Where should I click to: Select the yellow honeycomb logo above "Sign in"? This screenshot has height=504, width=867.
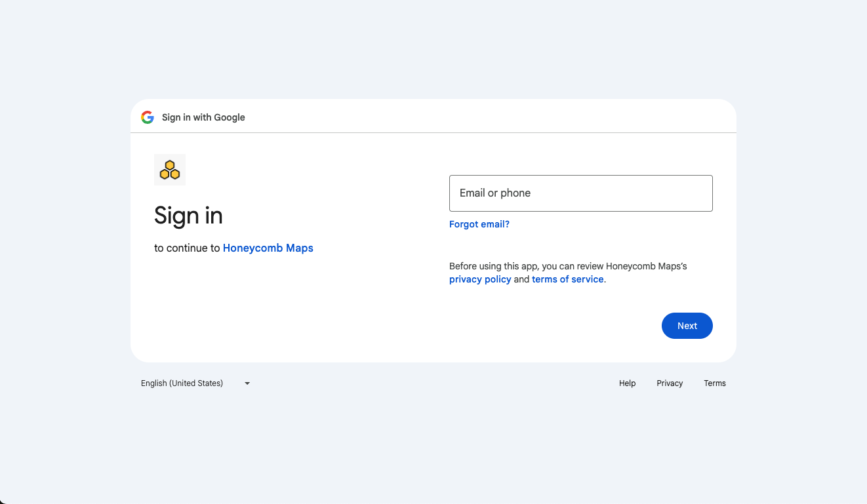click(169, 169)
